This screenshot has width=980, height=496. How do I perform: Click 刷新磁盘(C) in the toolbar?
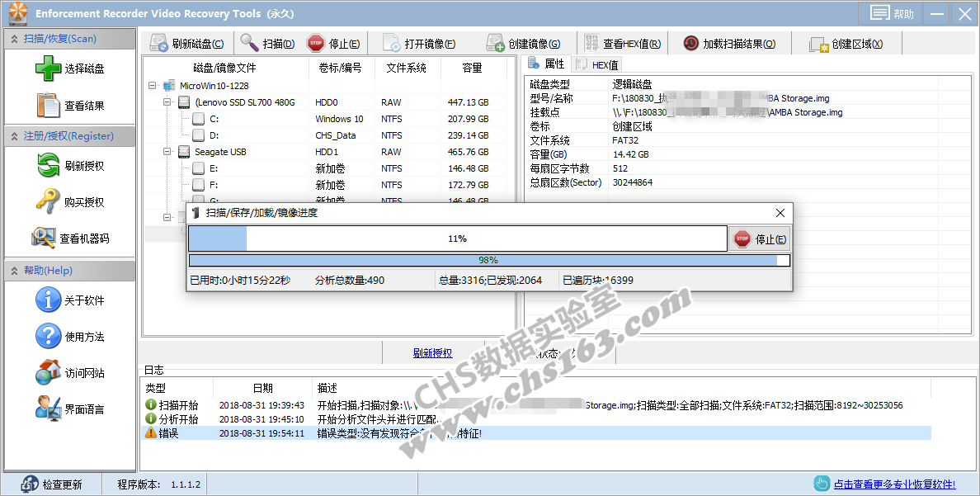coord(187,43)
